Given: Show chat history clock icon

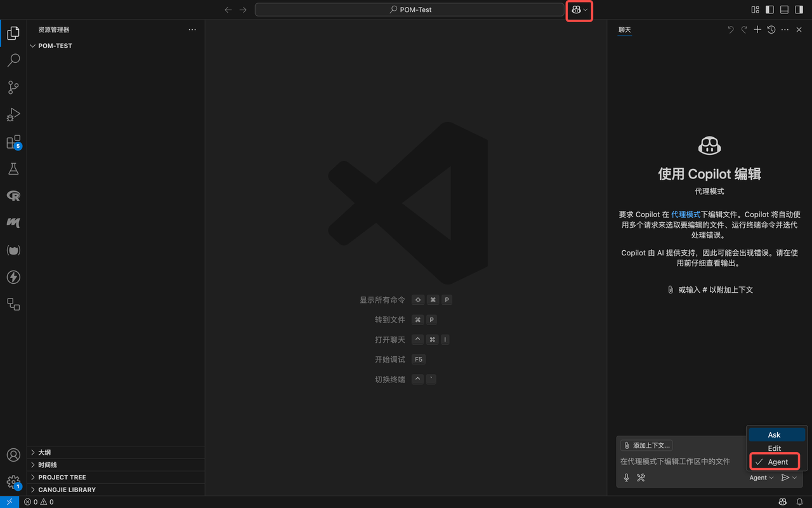Looking at the screenshot, I should (x=771, y=30).
